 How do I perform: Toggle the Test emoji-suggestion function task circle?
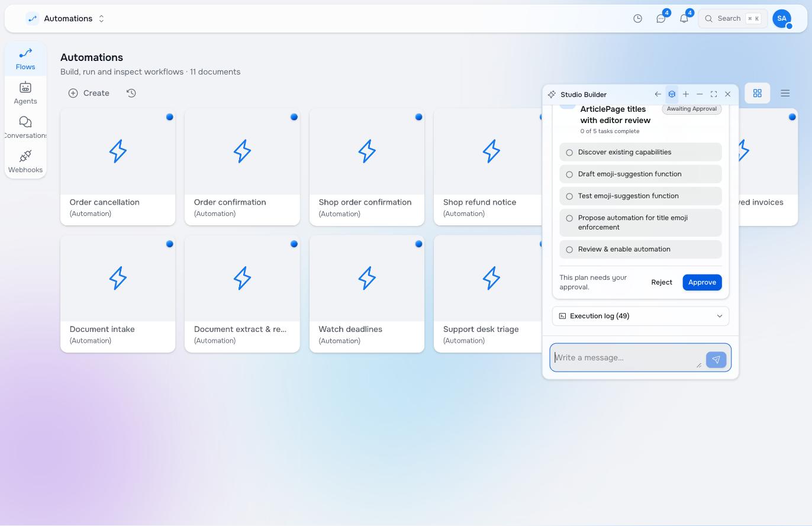pos(569,196)
